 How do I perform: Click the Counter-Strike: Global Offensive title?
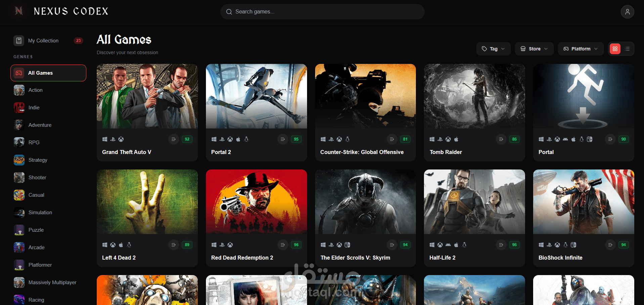[x=362, y=152]
